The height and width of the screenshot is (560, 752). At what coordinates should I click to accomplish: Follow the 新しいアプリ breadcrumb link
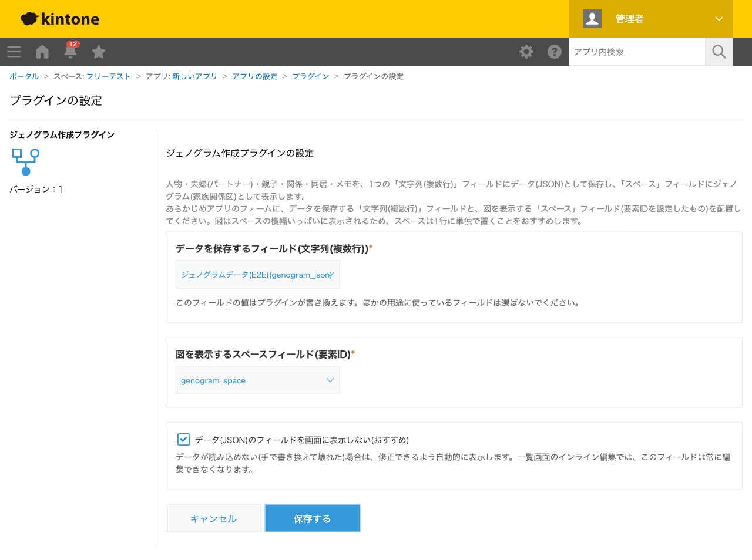tap(194, 76)
